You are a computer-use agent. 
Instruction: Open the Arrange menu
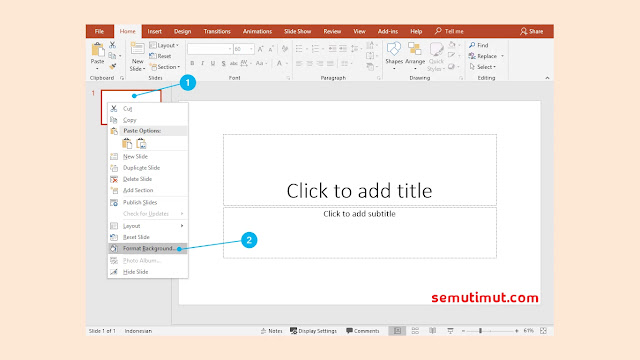click(x=415, y=56)
